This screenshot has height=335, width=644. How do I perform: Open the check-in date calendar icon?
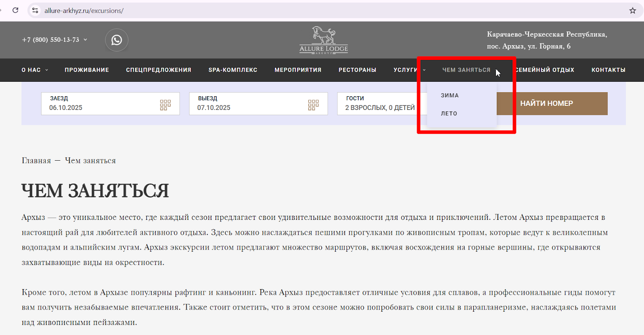[x=165, y=105]
